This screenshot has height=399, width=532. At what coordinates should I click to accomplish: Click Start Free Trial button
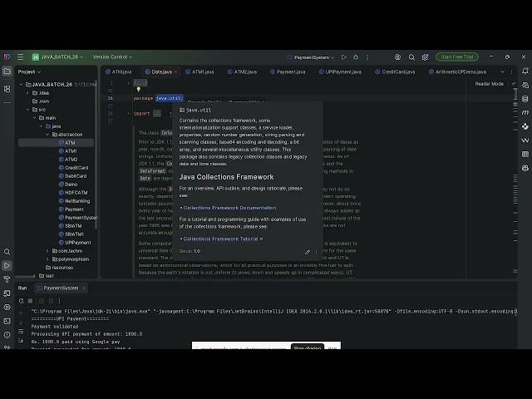tap(457, 57)
